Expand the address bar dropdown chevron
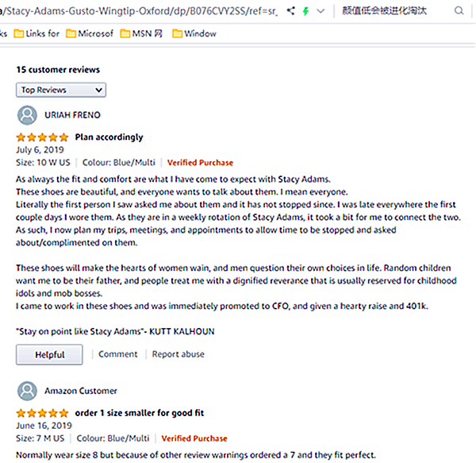The image size is (476, 463). coord(321,11)
